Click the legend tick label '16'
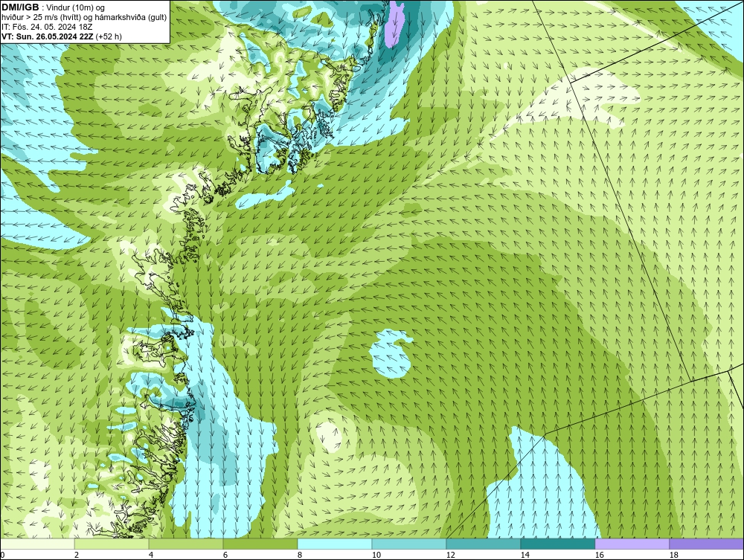Screen dimensions: 744x560 tap(599, 555)
